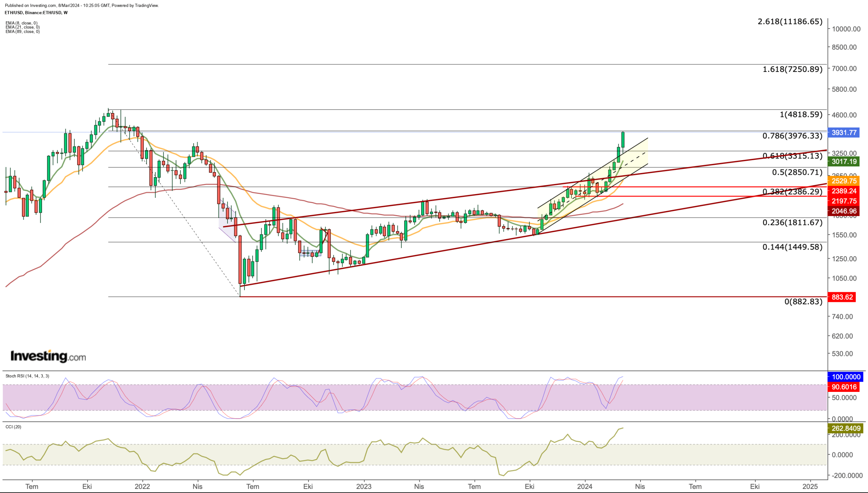The height and width of the screenshot is (493, 868).
Task: Click the 0.236(1811.67) Fibonacci label
Action: point(792,222)
